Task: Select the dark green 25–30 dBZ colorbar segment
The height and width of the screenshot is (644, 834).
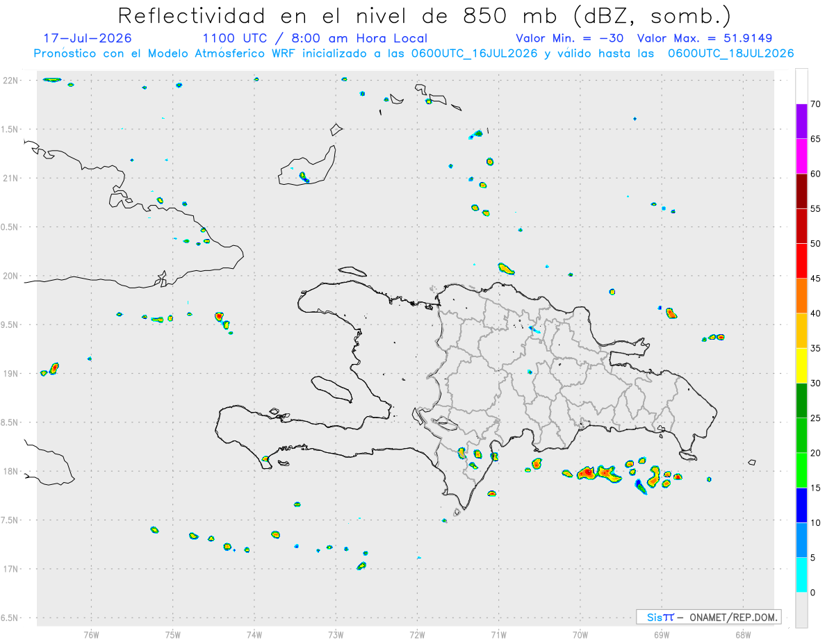Action: [x=801, y=401]
